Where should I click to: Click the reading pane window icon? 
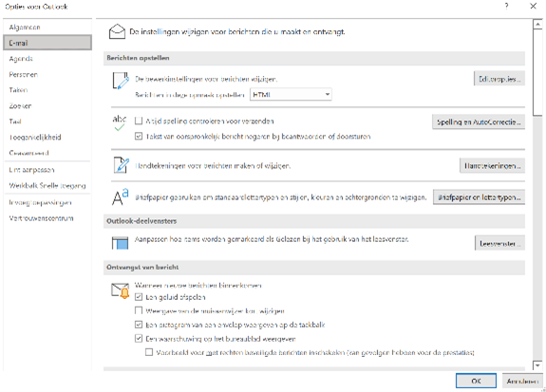tap(120, 243)
